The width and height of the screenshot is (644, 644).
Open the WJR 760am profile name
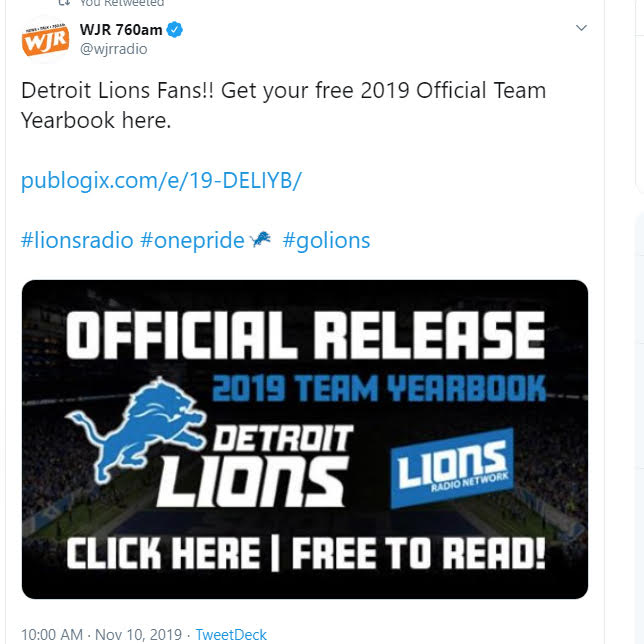coord(121,30)
